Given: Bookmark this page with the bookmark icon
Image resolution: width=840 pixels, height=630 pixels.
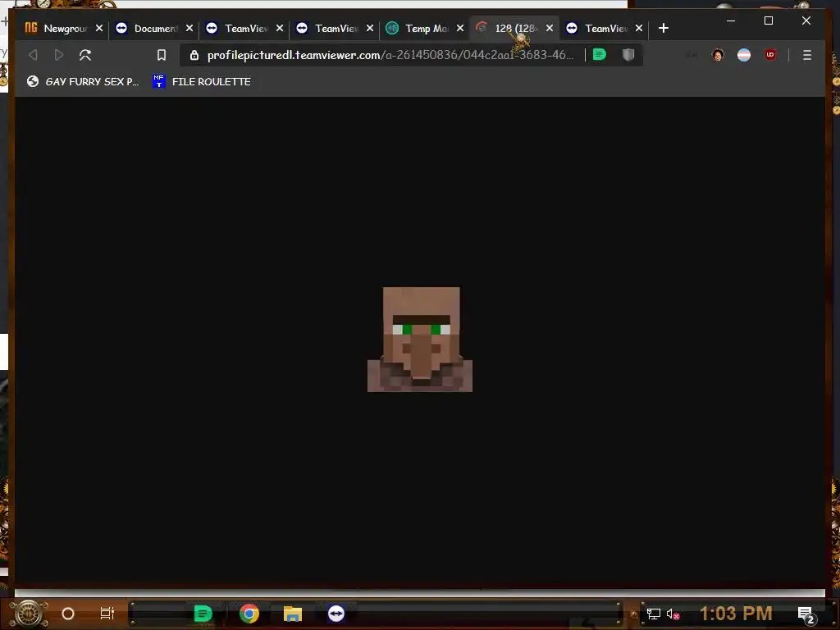Looking at the screenshot, I should (x=162, y=55).
